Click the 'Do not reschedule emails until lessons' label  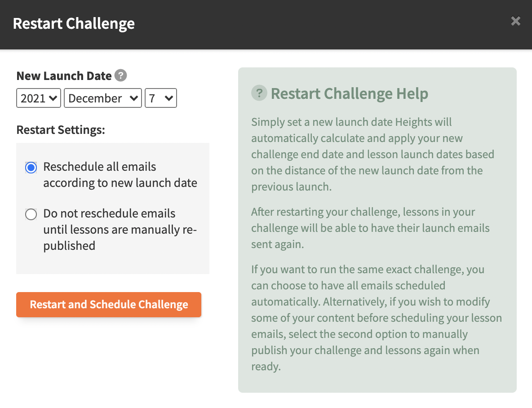click(x=120, y=230)
